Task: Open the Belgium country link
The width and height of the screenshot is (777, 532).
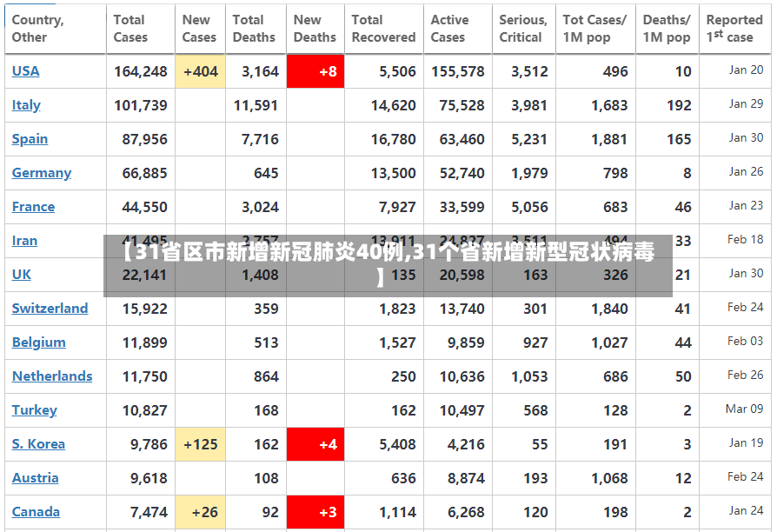Action: pyautogui.click(x=38, y=342)
